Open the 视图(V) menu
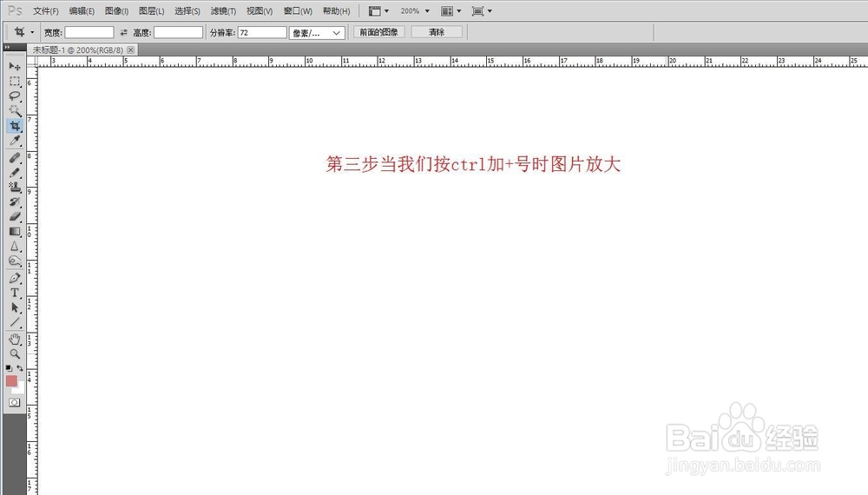 (x=260, y=11)
